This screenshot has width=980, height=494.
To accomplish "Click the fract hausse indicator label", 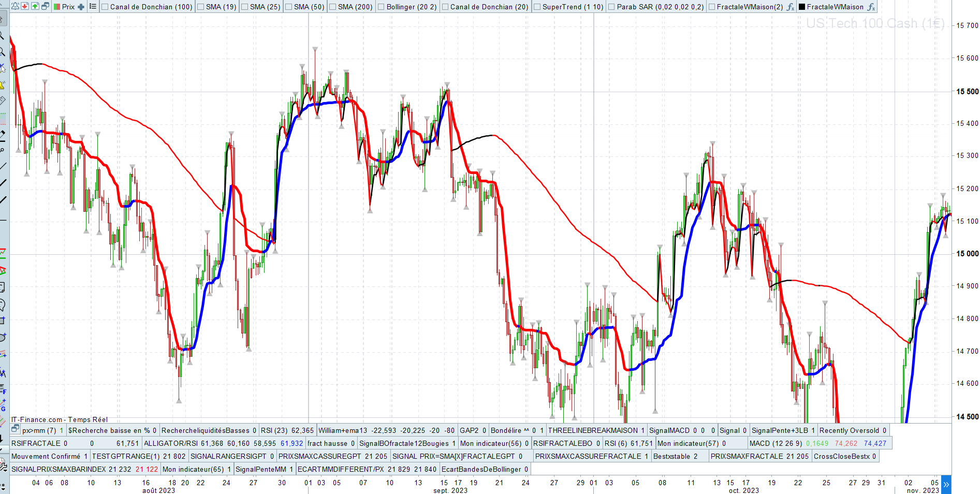I will [327, 443].
